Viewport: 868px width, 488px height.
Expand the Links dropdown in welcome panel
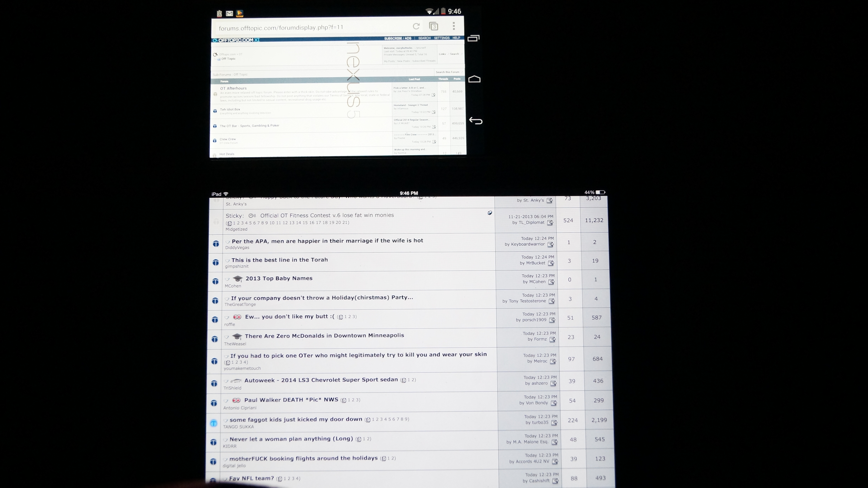coord(442,54)
